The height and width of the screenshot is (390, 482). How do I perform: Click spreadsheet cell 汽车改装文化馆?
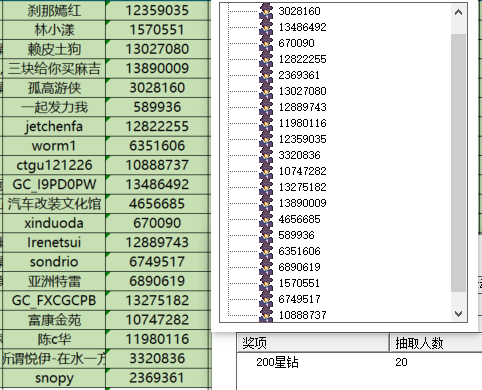(54, 204)
